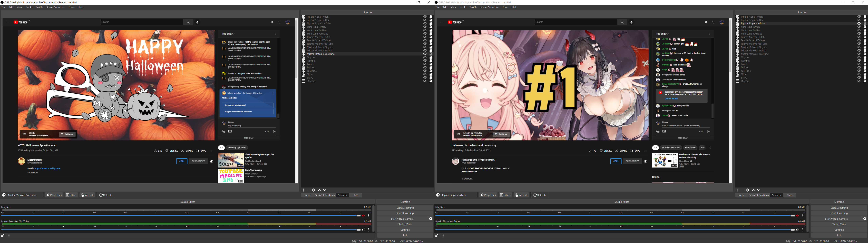This screenshot has height=243, width=868.
Task: Configure virtual camera gear in right window
Action: [x=864, y=219]
